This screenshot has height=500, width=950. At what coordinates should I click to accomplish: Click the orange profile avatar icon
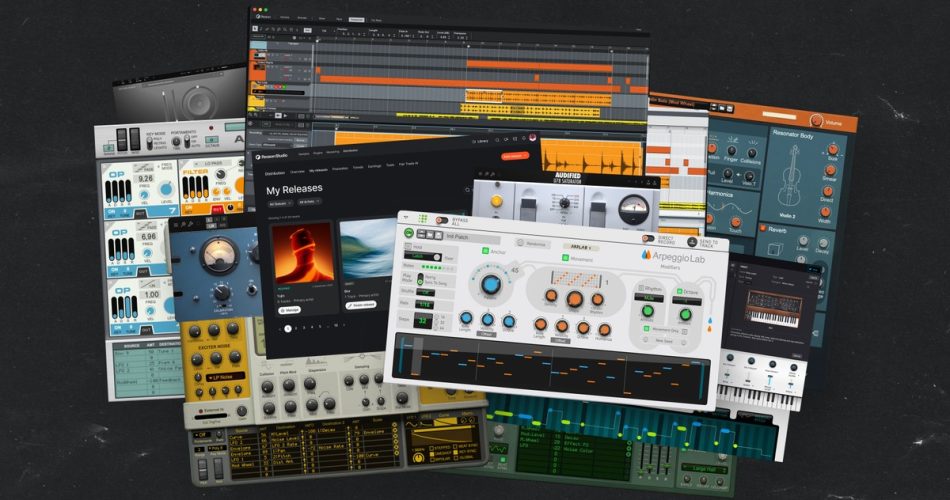tap(533, 138)
